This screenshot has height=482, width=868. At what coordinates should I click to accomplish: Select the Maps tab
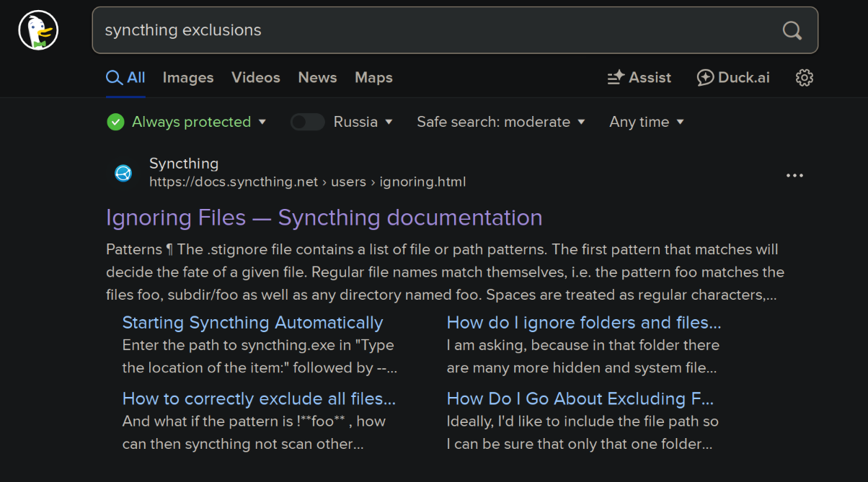(373, 78)
